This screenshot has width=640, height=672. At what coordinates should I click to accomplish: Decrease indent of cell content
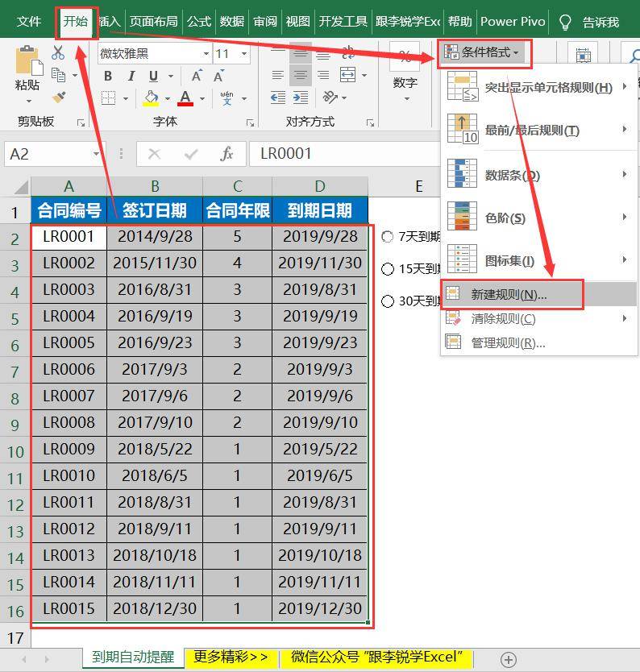click(278, 97)
